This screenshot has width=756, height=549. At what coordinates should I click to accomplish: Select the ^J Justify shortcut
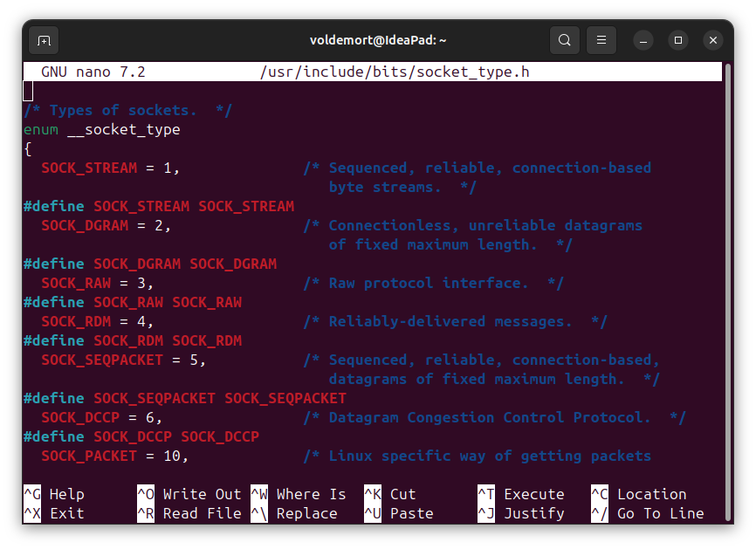521,514
